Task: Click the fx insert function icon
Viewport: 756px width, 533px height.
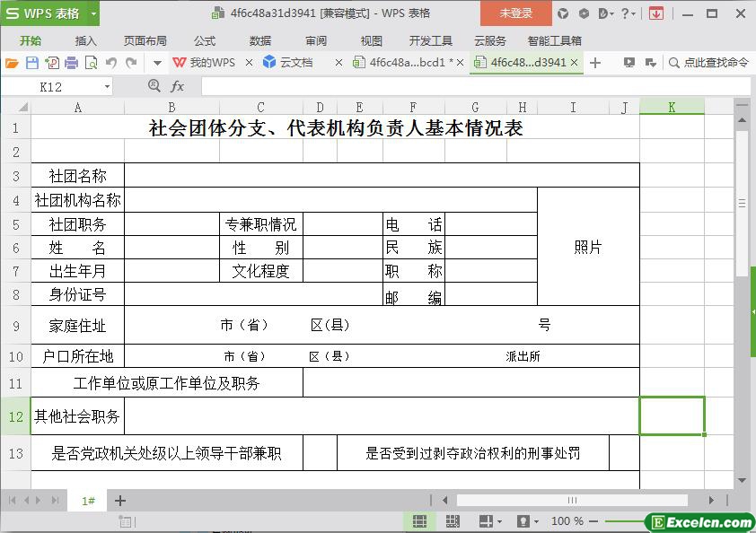Action: click(177, 86)
